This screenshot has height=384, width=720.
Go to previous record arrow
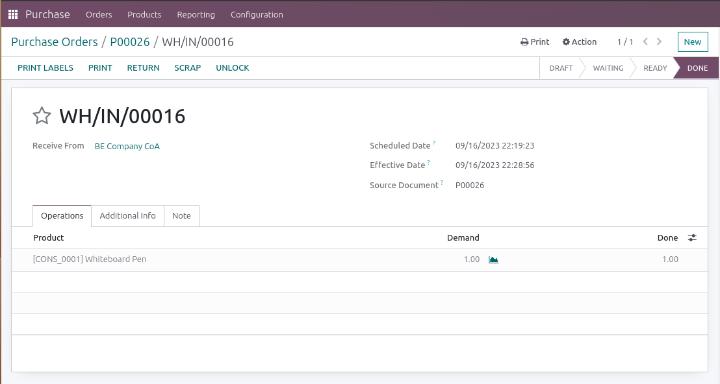645,42
